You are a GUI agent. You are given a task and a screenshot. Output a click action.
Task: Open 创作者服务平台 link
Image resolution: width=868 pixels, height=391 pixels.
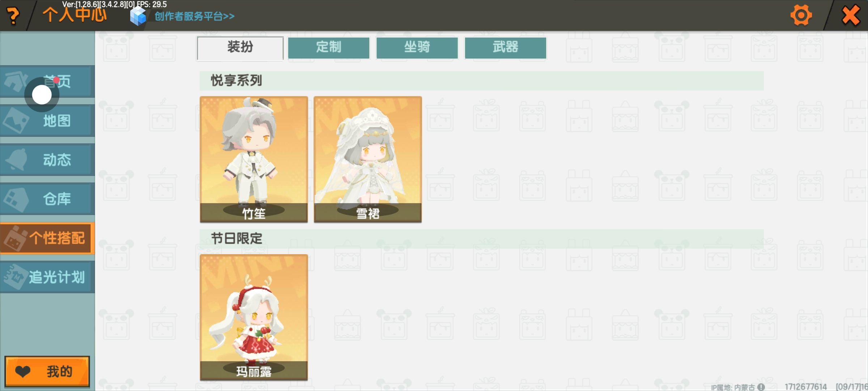pyautogui.click(x=195, y=16)
